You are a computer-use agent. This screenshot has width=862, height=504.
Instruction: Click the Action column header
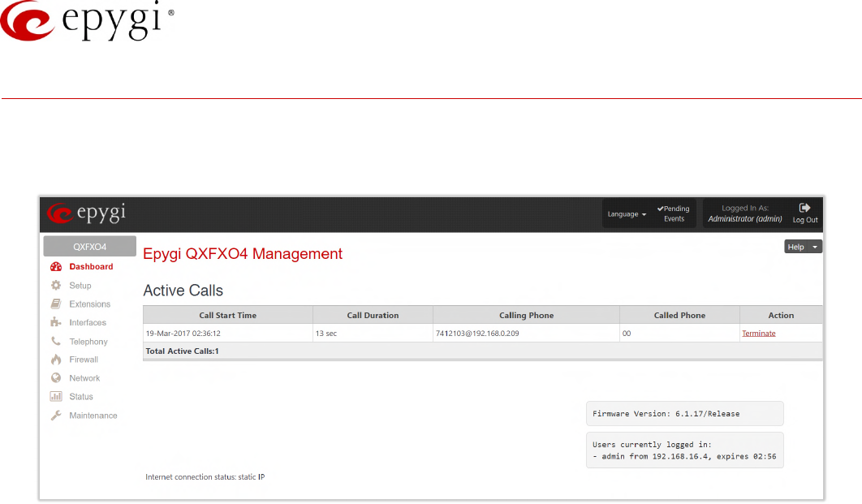(781, 316)
